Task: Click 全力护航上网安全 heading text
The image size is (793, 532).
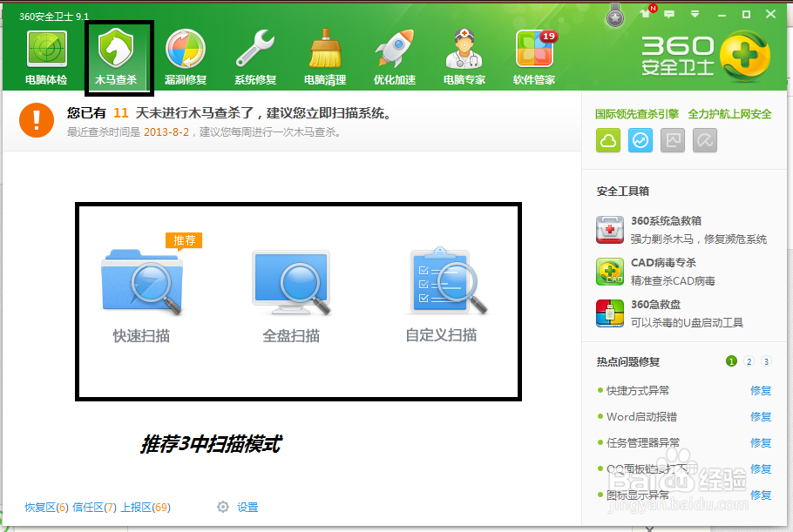Action: tap(729, 114)
